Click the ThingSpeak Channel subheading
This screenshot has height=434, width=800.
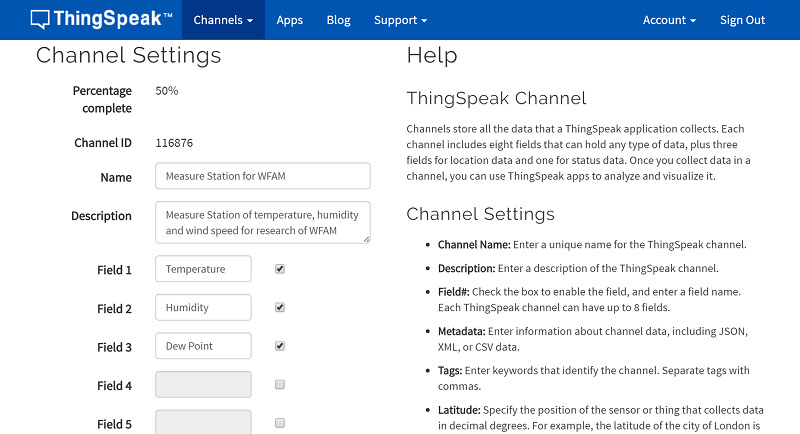coord(496,98)
